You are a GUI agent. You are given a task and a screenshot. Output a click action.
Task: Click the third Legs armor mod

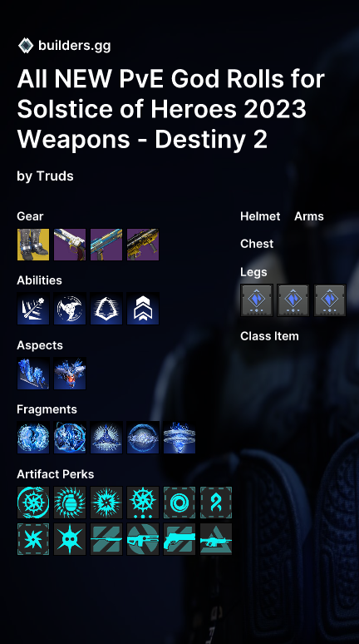click(330, 300)
